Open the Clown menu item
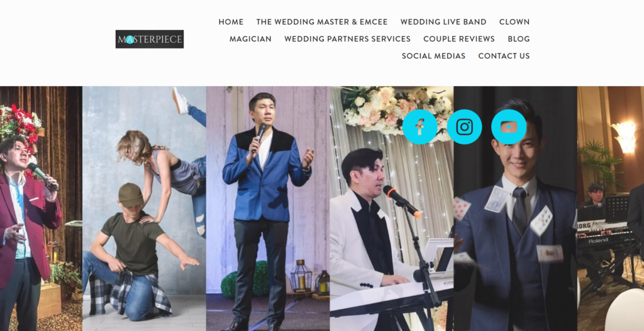The width and height of the screenshot is (644, 331). click(514, 22)
